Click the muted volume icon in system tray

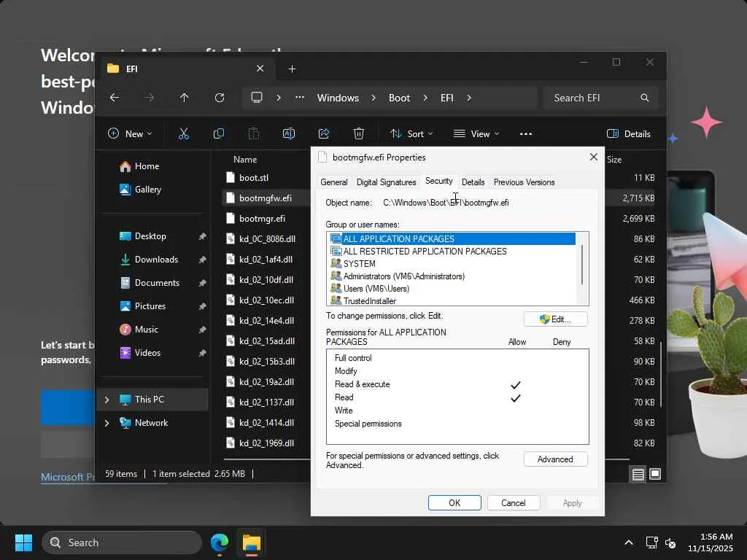(670, 542)
